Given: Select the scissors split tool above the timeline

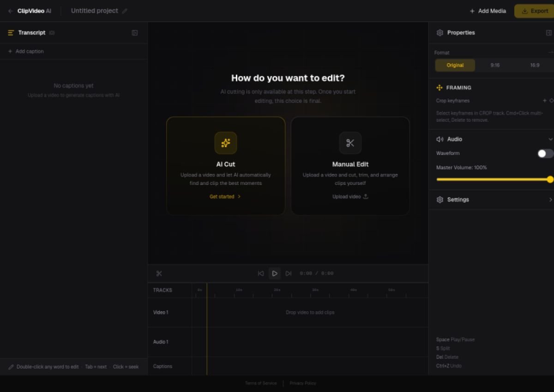Looking at the screenshot, I should coord(159,273).
